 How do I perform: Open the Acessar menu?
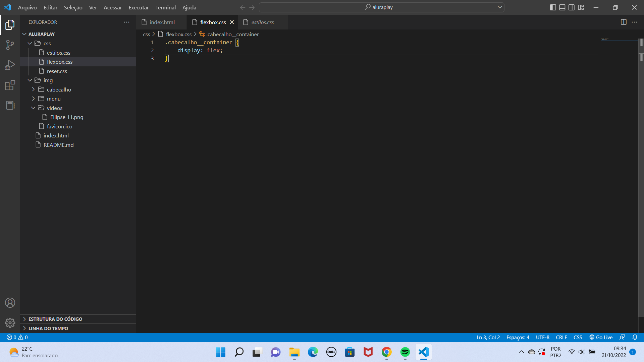tap(113, 7)
